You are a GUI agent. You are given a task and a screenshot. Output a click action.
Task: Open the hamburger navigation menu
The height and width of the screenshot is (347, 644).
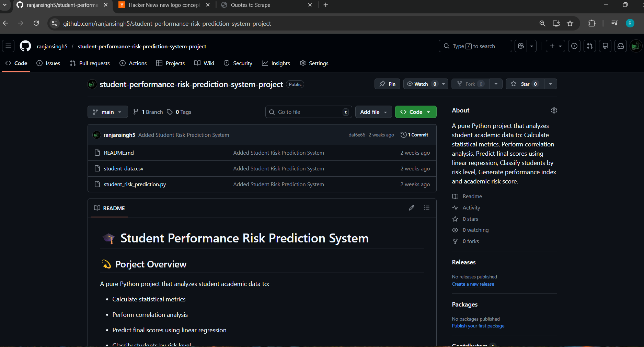(8, 46)
